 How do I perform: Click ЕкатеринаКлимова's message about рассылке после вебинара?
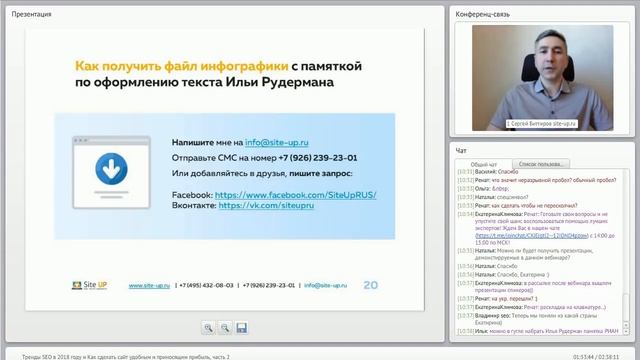pyautogui.click(x=535, y=287)
